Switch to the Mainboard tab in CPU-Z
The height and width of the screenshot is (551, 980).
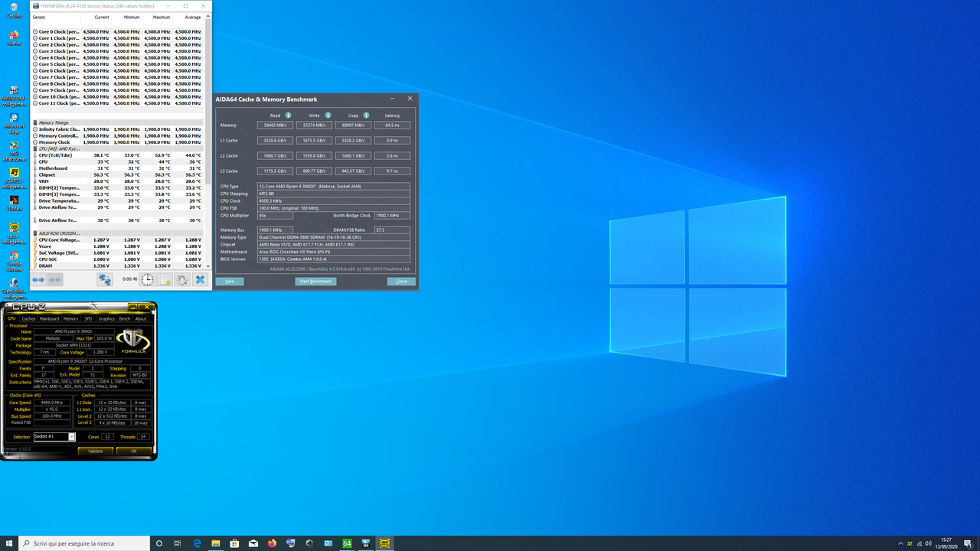(x=49, y=318)
